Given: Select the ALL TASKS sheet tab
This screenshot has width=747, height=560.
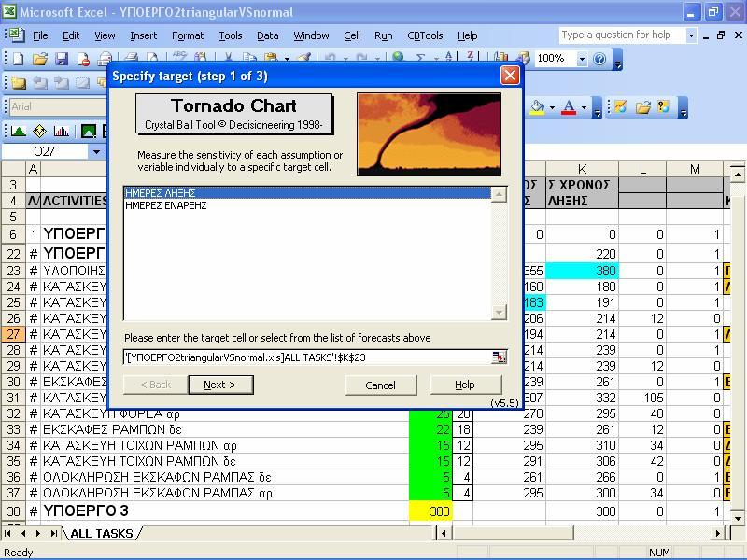Looking at the screenshot, I should 102,533.
